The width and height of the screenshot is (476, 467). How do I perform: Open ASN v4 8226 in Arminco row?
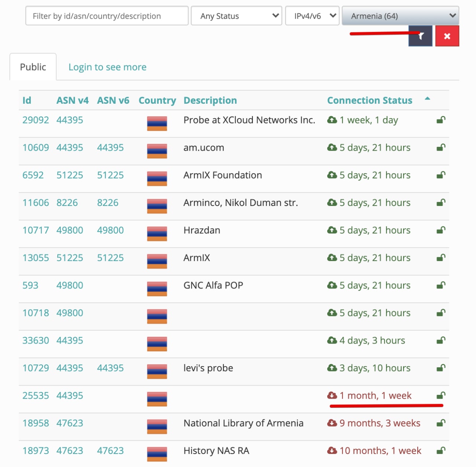67,203
